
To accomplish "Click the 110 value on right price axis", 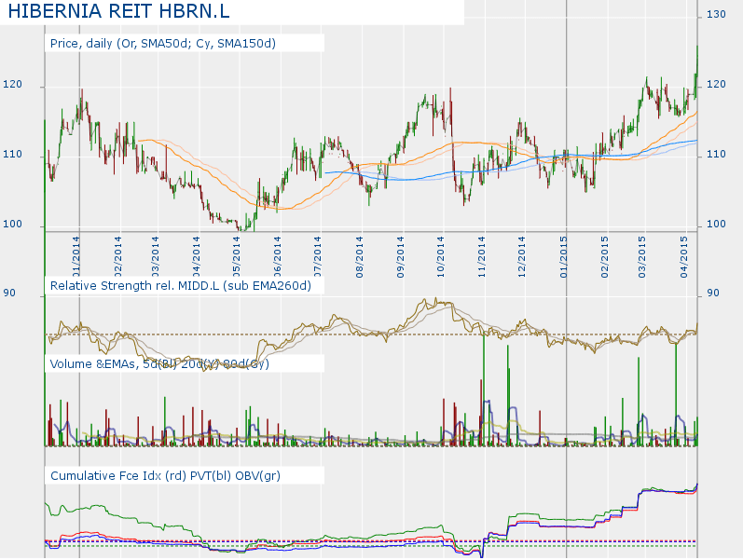I will tap(716, 155).
